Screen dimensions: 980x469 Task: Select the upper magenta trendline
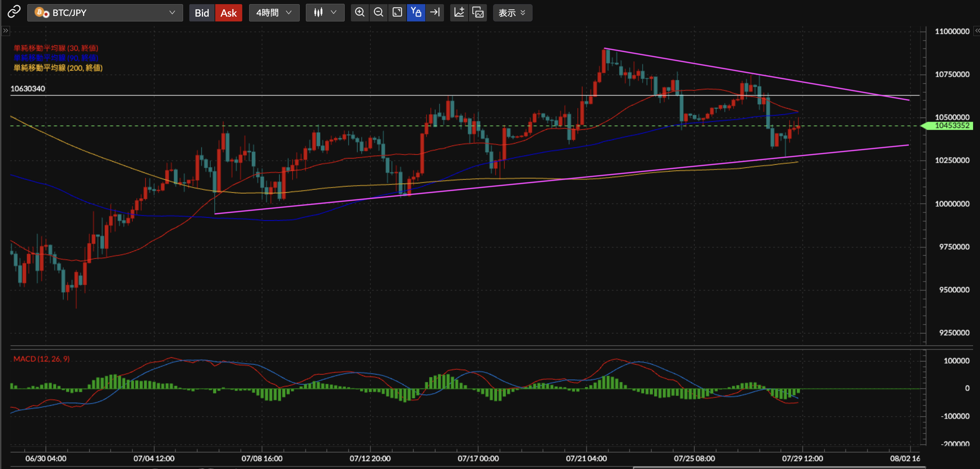coord(757,74)
